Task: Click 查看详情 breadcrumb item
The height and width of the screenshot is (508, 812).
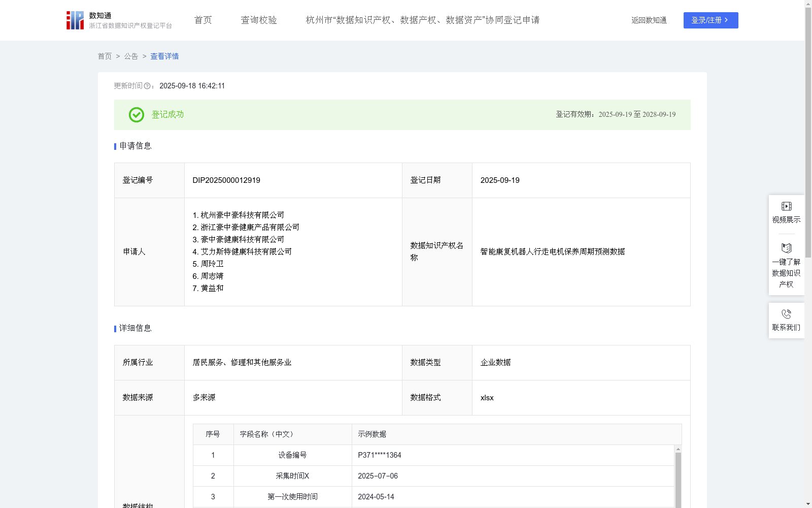Action: pos(164,56)
